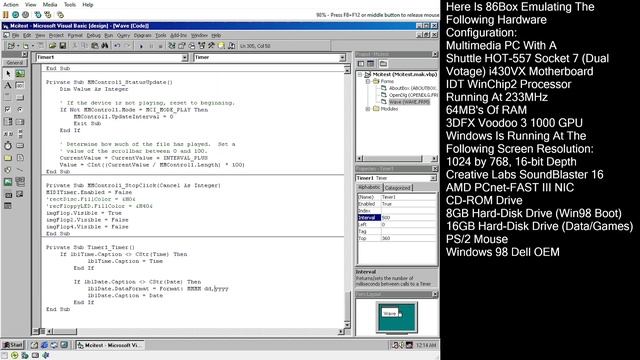Click the Wave thumbnail in Form Layout
The height and width of the screenshot is (360, 640).
pos(391,313)
